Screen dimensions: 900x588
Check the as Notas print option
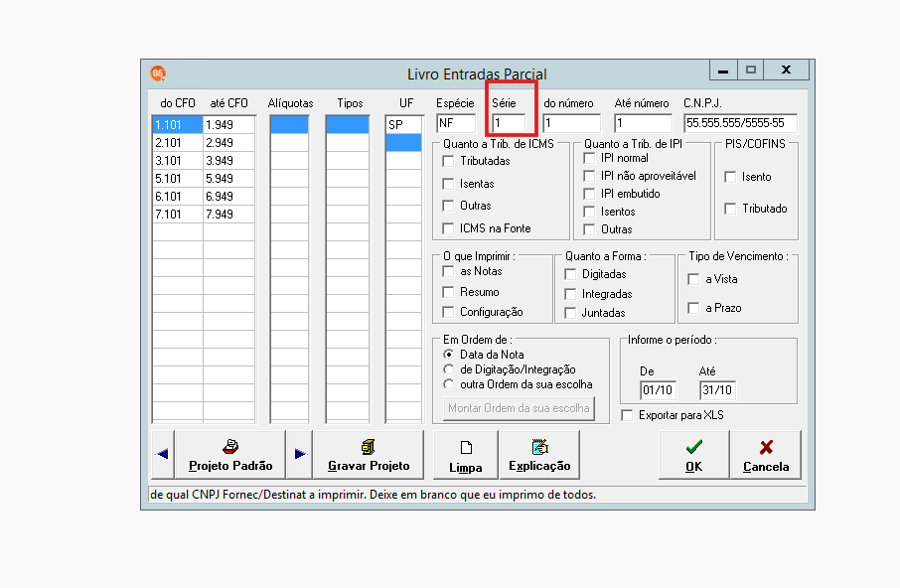(x=448, y=271)
